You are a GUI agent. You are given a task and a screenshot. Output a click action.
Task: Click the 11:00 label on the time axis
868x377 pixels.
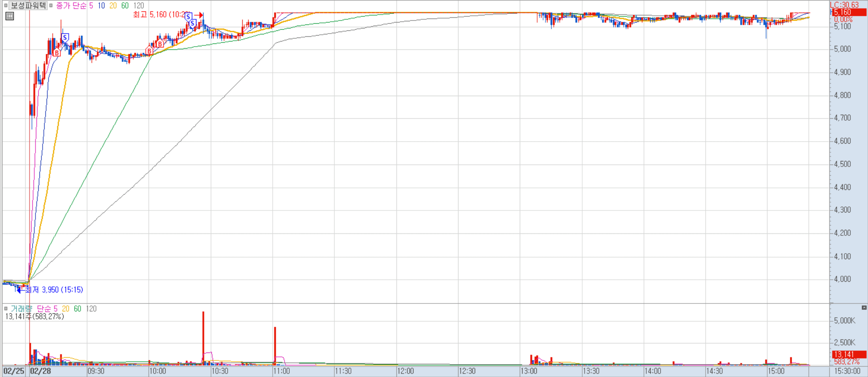coord(281,371)
